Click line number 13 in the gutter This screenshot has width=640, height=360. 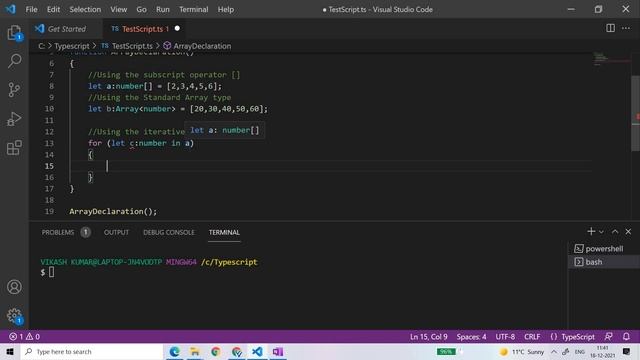coord(49,143)
